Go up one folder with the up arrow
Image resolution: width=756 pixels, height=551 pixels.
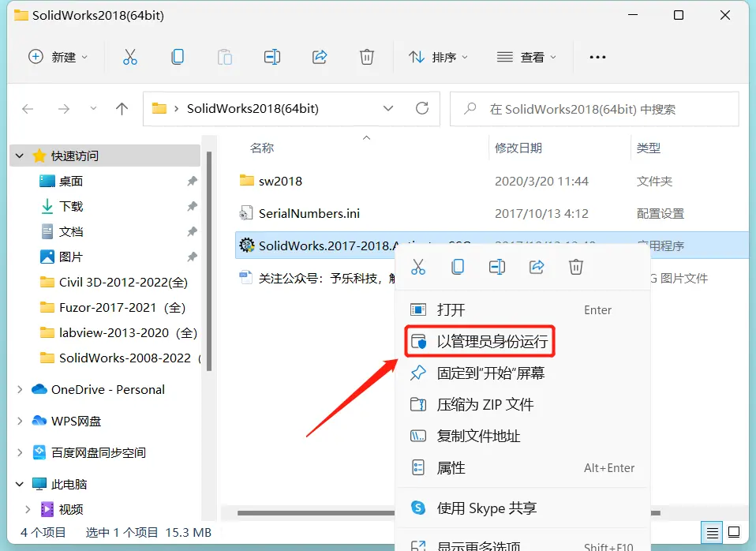(x=122, y=109)
